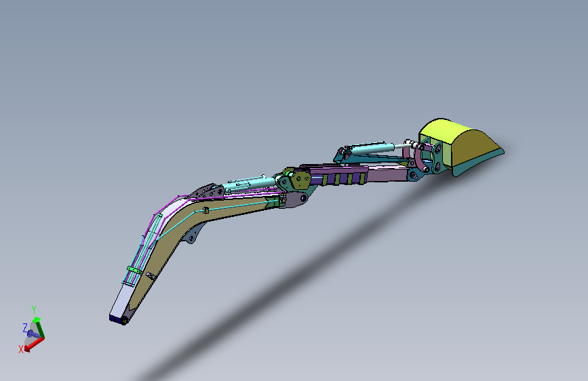Image resolution: width=588 pixels, height=381 pixels.
Task: Select the arm hydraulic cylinder atop the boom
Action: tap(250, 184)
